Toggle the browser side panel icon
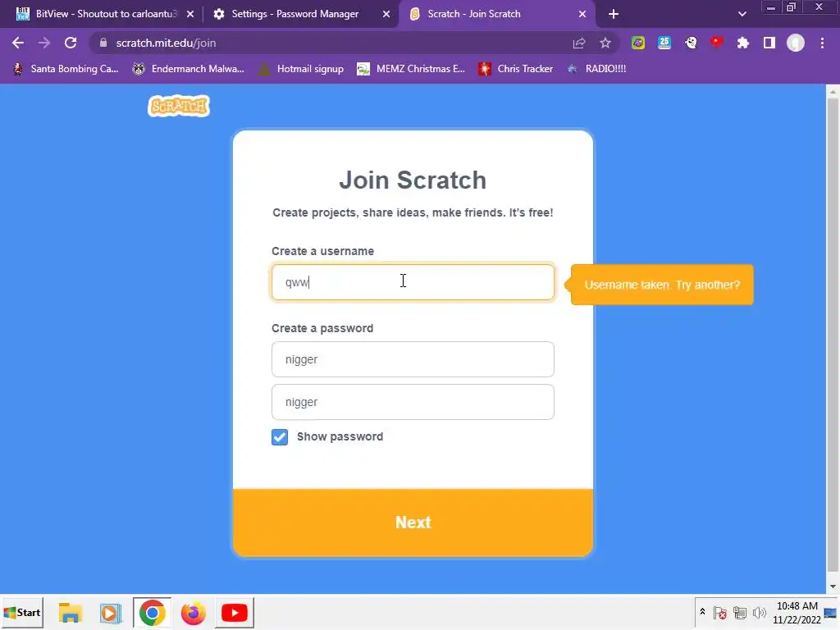Viewport: 840px width, 630px height. pos(769,43)
